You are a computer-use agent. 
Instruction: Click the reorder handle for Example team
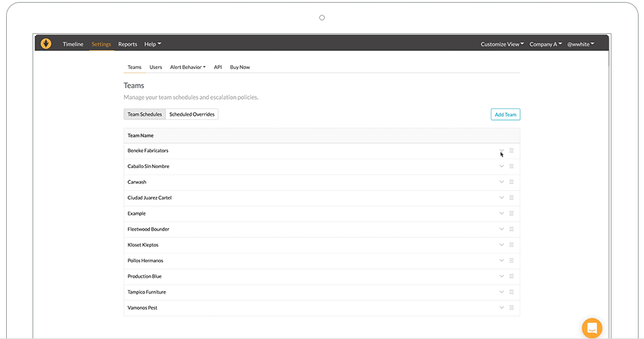(511, 214)
